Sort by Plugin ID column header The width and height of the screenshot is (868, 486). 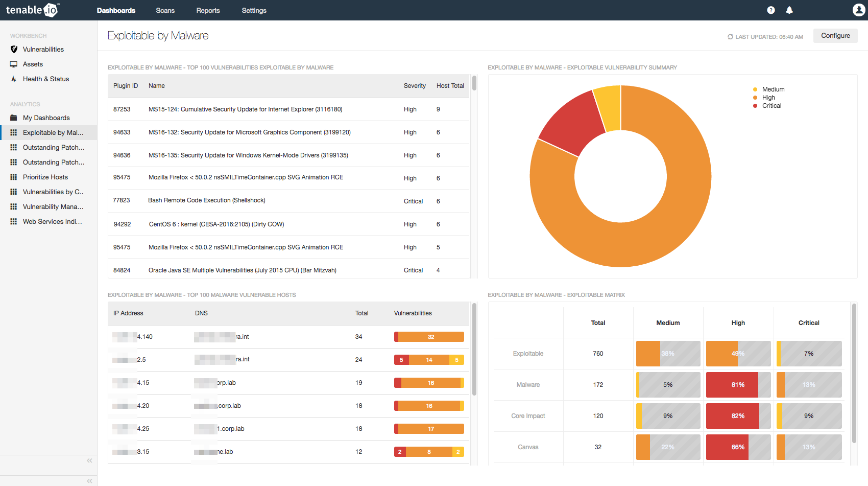tap(126, 86)
